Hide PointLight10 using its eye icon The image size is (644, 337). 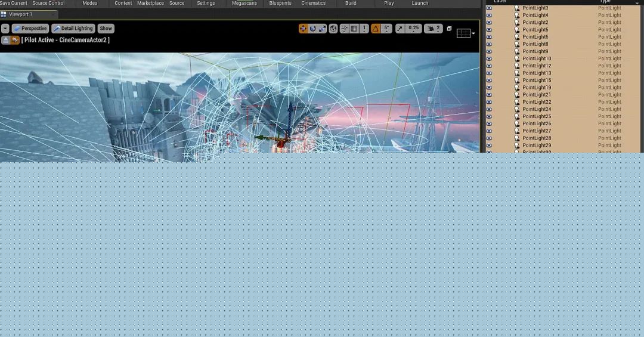click(489, 58)
